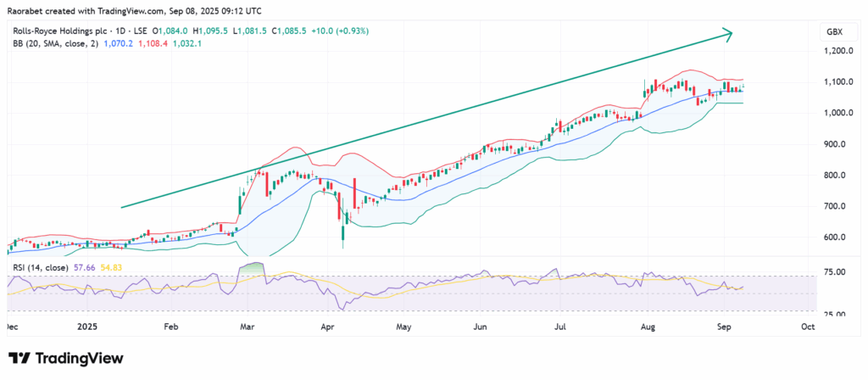This screenshot has width=868, height=380.
Task: Click the Jun label on time axis
Action: 480,327
